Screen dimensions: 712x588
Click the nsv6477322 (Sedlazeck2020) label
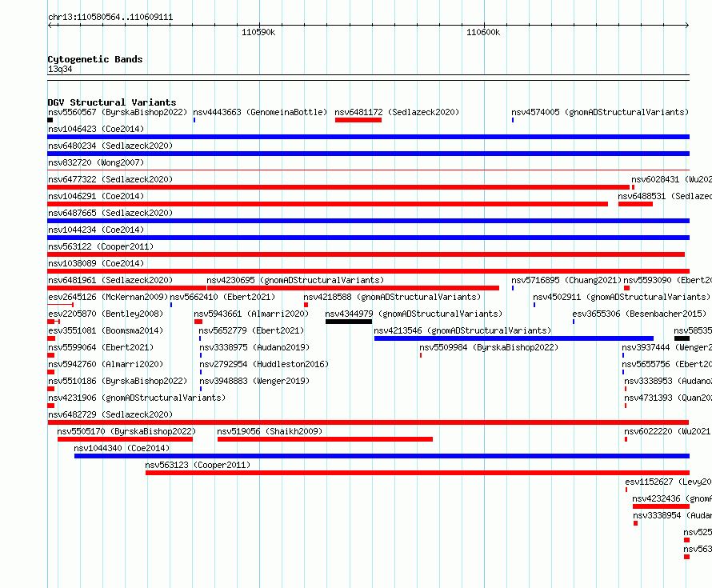click(110, 179)
